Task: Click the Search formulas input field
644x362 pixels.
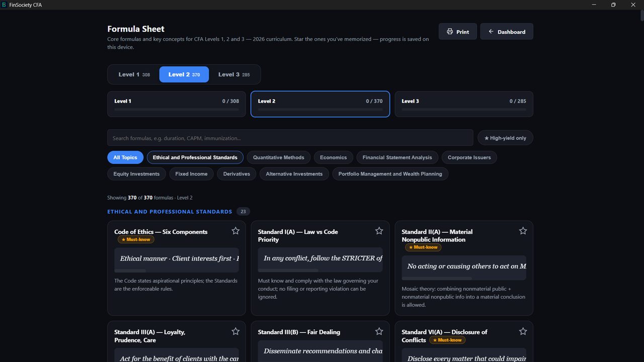Action: pos(290,138)
